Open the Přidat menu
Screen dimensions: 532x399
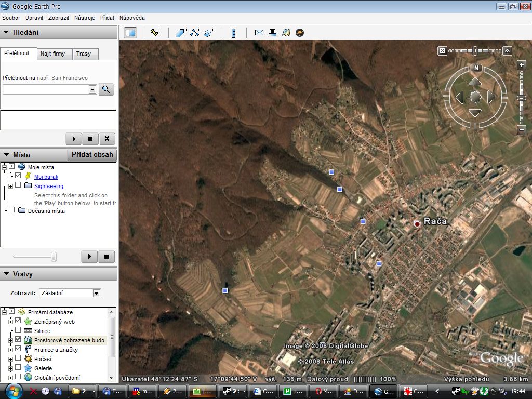107,18
